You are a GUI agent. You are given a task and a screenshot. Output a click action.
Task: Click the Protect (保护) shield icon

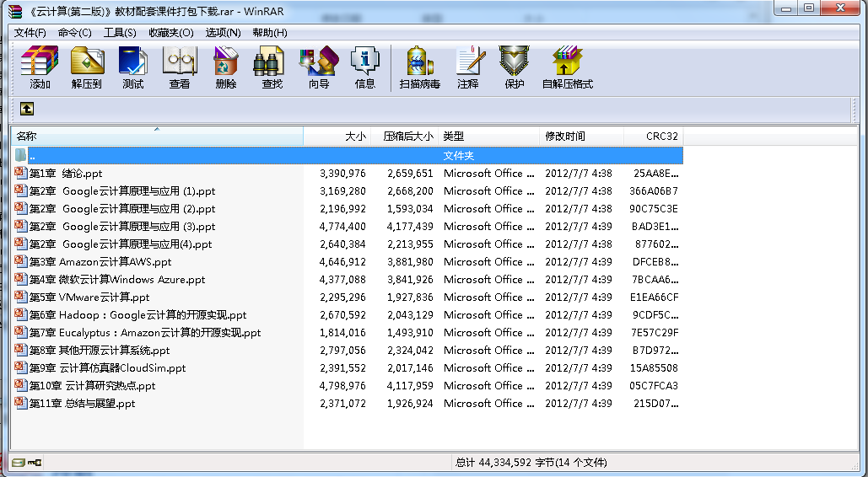(515, 67)
